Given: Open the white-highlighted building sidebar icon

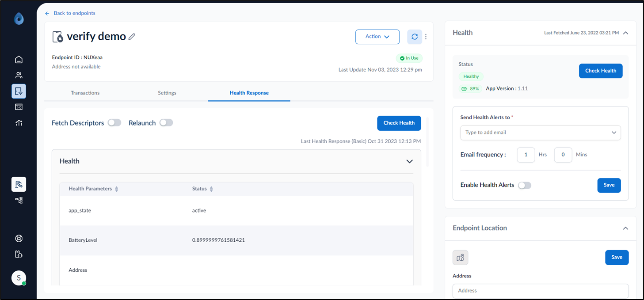Looking at the screenshot, I should 19,184.
